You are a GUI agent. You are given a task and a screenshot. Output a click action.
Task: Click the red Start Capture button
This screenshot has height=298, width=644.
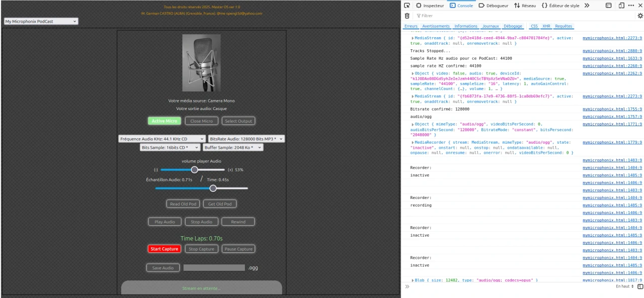coord(165,249)
